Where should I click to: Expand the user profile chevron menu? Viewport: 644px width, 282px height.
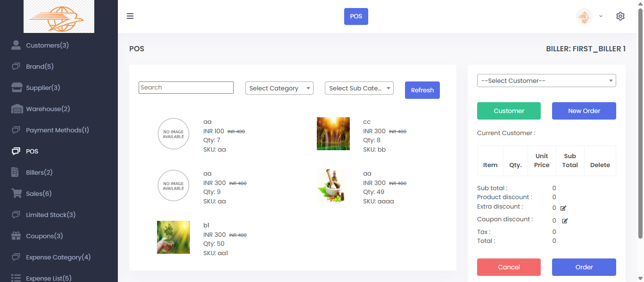pyautogui.click(x=601, y=16)
